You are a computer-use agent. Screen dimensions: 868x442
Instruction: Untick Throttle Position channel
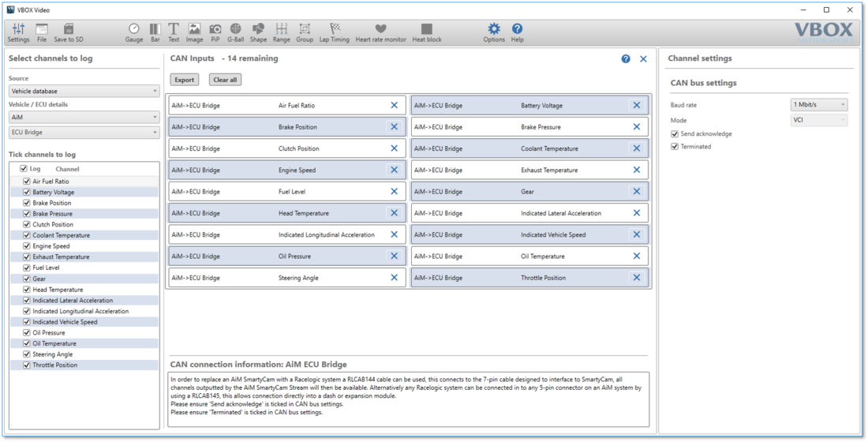tap(27, 365)
